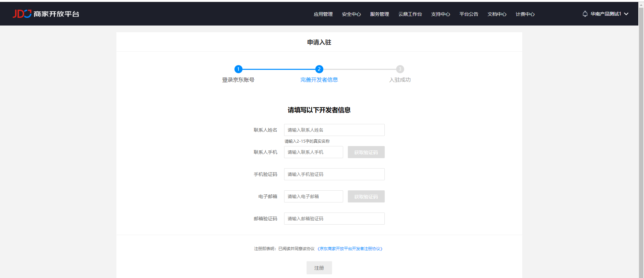Click the JD merchant open platform logo
The height and width of the screenshot is (278, 644).
(x=46, y=14)
